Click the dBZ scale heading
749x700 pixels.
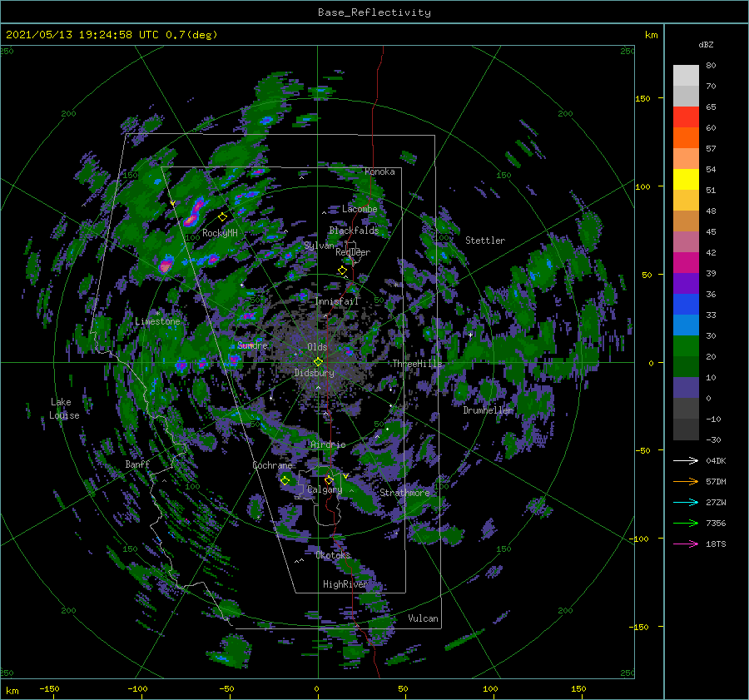706,44
